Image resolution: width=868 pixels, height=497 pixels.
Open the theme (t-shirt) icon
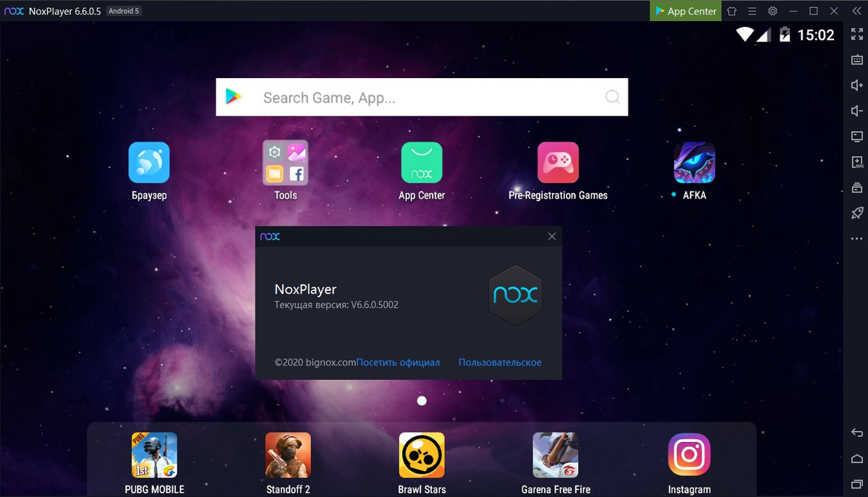(732, 11)
